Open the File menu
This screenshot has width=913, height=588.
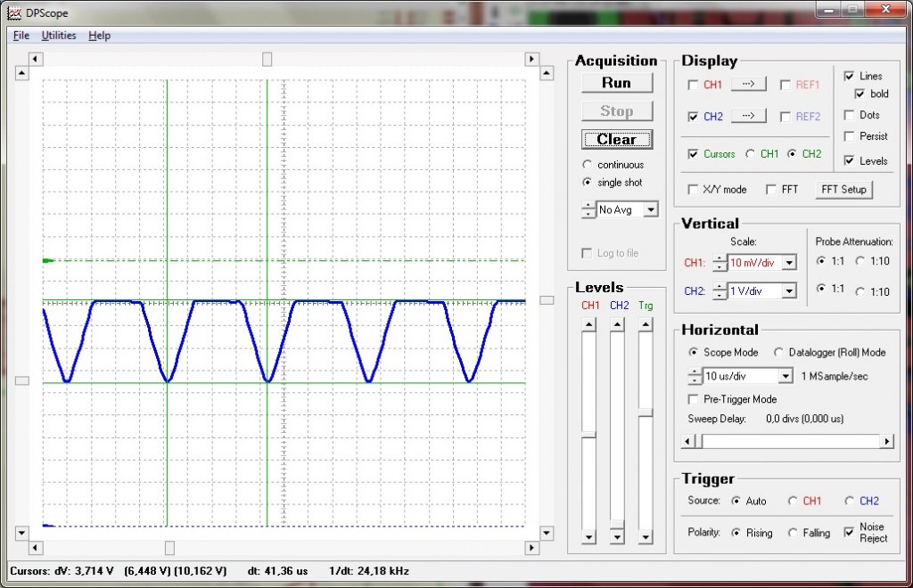[21, 36]
